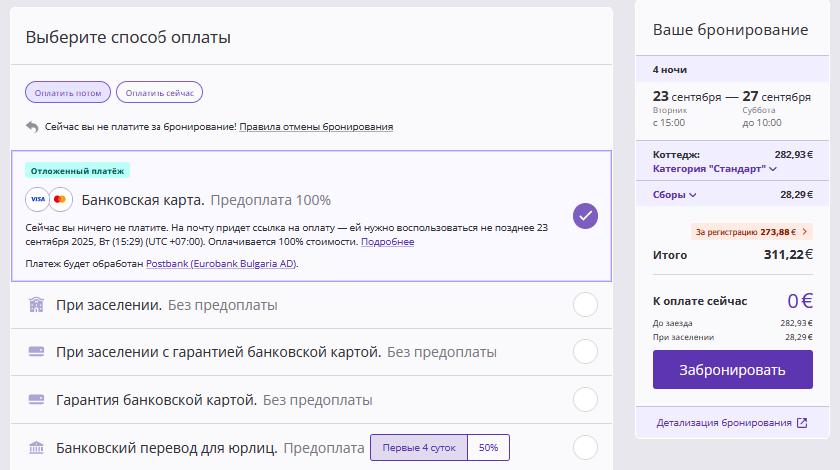Choose Гарантия банковской картой radio option
Viewport: 840px width, 470px height.
pyautogui.click(x=585, y=400)
